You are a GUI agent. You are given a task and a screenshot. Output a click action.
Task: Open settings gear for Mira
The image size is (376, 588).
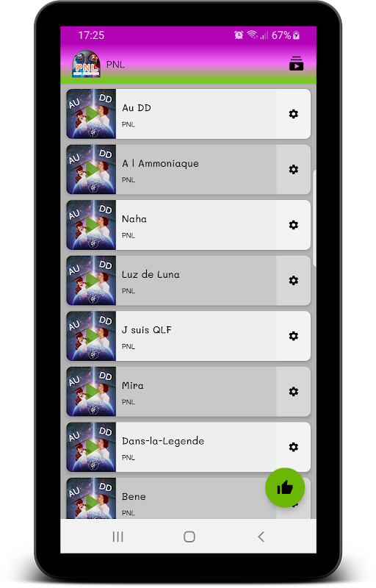tap(294, 392)
